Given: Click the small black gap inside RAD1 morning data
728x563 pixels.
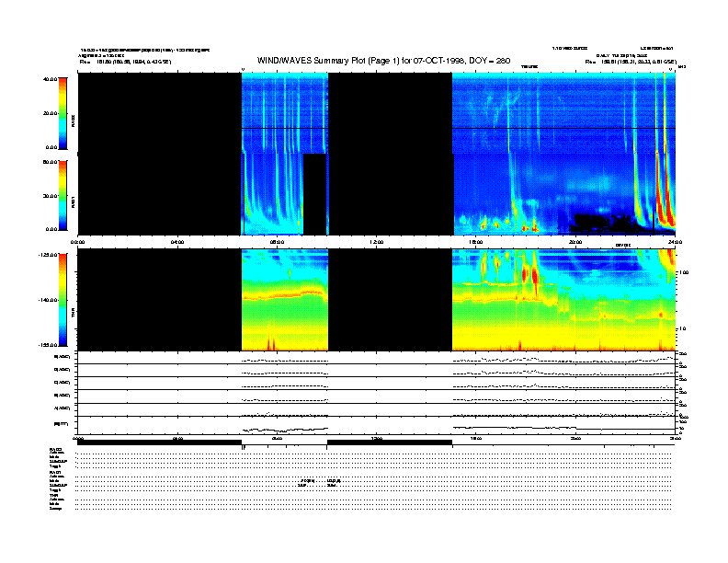Looking at the screenshot, I should pos(314,194).
